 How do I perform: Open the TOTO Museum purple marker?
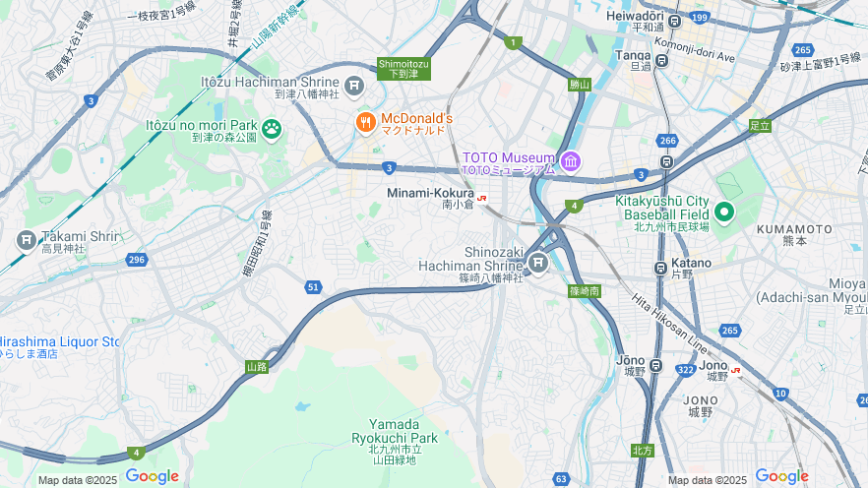click(x=570, y=161)
